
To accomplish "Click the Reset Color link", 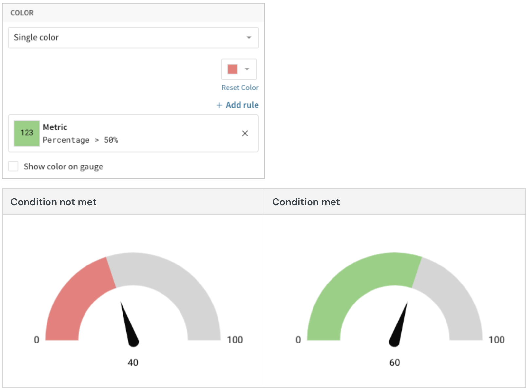I will coord(240,88).
